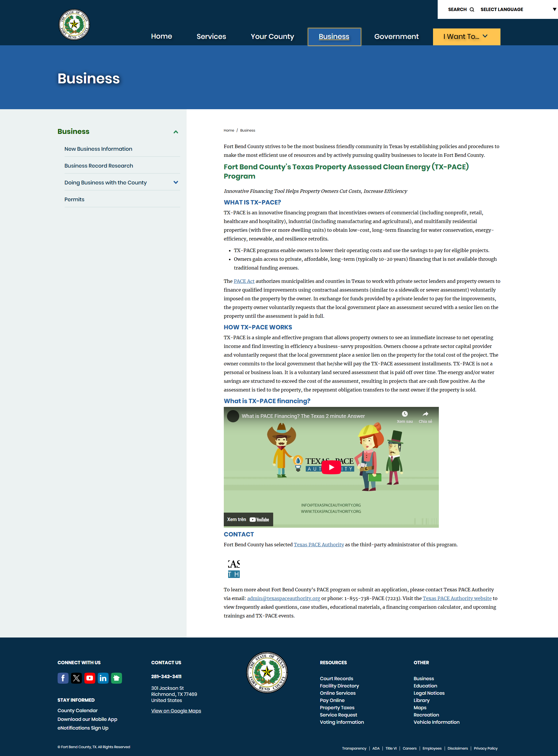Click the search magnifier icon

pos(472,10)
